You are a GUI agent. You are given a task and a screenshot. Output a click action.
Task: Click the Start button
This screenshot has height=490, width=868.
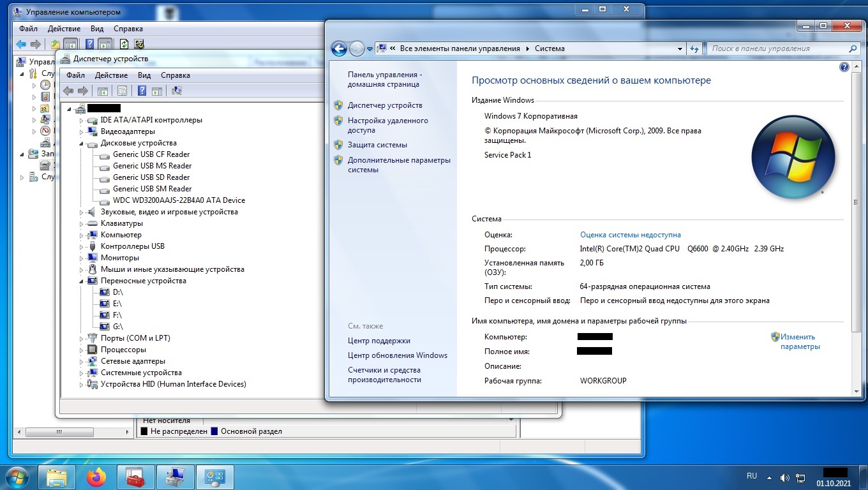pos(17,477)
